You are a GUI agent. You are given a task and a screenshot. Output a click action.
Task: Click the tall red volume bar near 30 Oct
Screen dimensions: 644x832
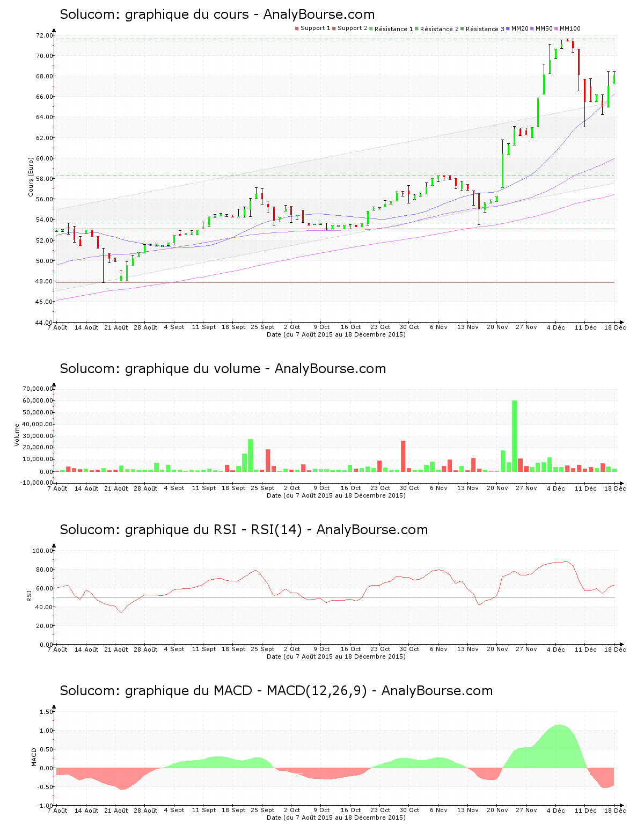tap(403, 456)
